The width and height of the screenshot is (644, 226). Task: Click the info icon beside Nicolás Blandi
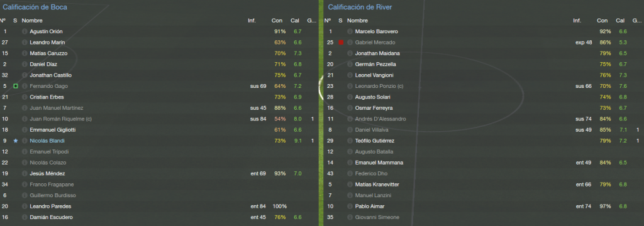pyautogui.click(x=25, y=141)
